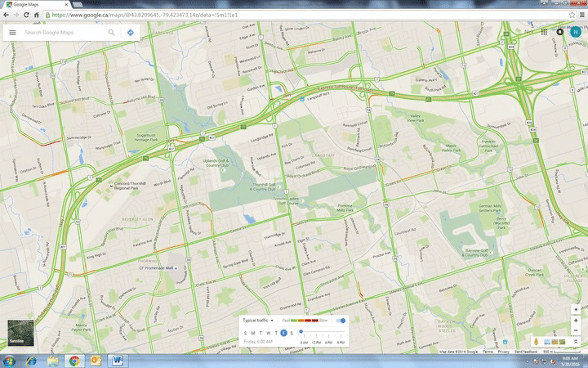
Task: Open the Typical traffic dropdown
Action: (x=258, y=321)
